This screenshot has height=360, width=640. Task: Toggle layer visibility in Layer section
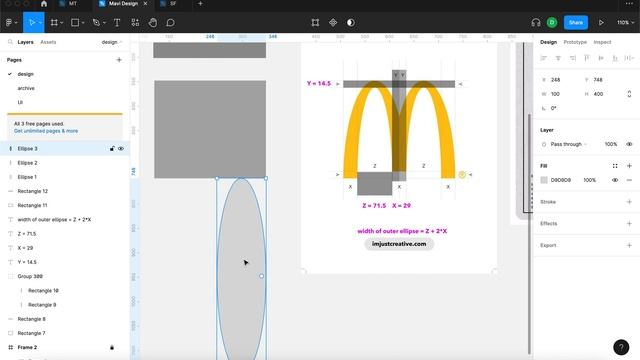(629, 144)
